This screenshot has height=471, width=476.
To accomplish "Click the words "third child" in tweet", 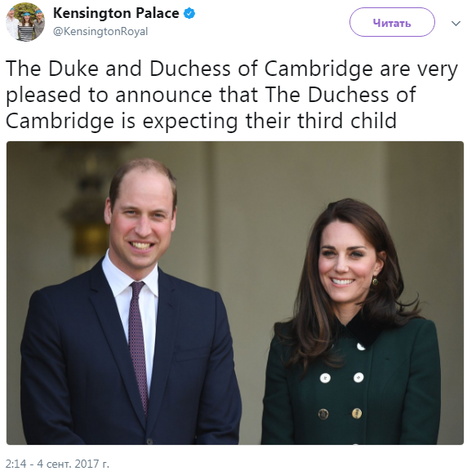I will [347, 121].
